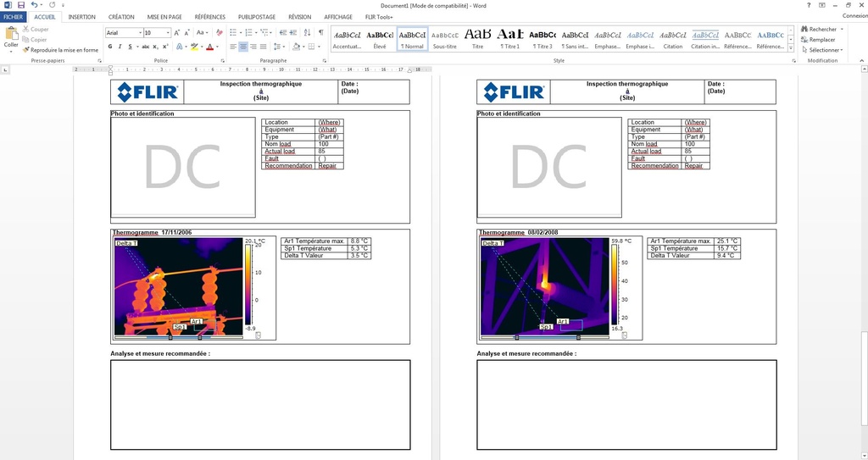Image resolution: width=868 pixels, height=460 pixels.
Task: Insert a numbered list
Action: click(x=250, y=33)
